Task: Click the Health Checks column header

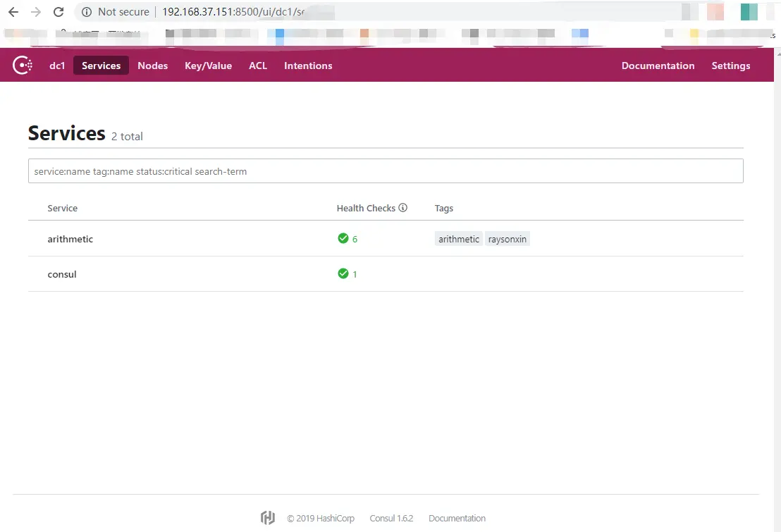Action: click(366, 208)
